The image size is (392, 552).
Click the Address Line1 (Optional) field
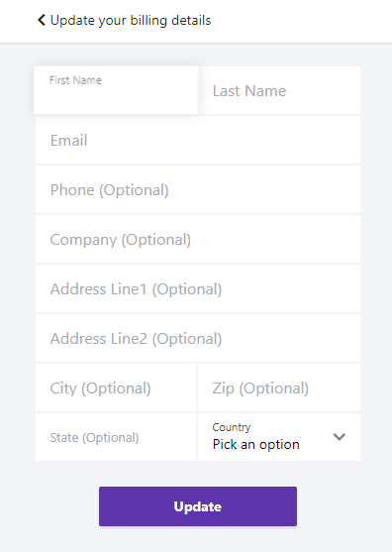click(198, 289)
